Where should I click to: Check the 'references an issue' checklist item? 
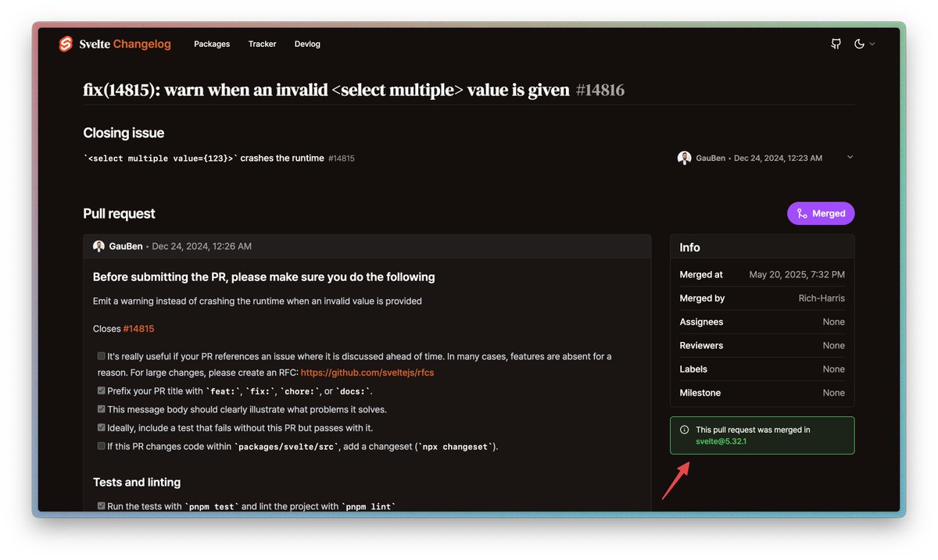coord(101,355)
